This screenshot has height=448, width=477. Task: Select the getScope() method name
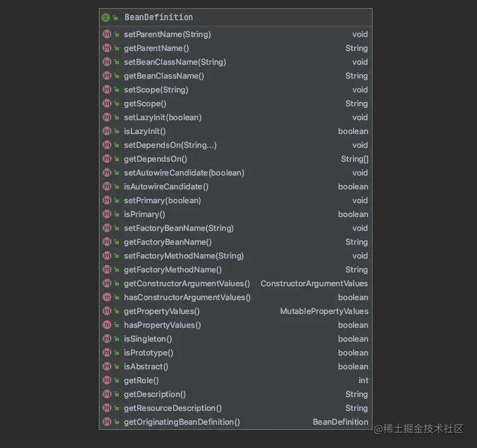tap(145, 103)
